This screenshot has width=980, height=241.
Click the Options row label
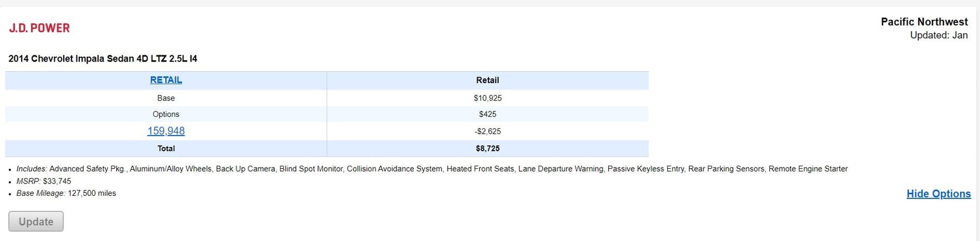166,114
